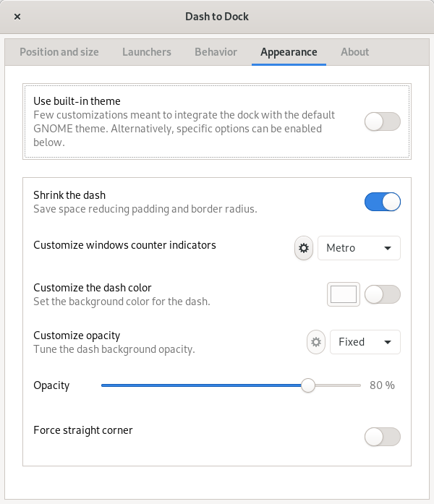
Task: Open the Launchers tab
Action: click(147, 52)
